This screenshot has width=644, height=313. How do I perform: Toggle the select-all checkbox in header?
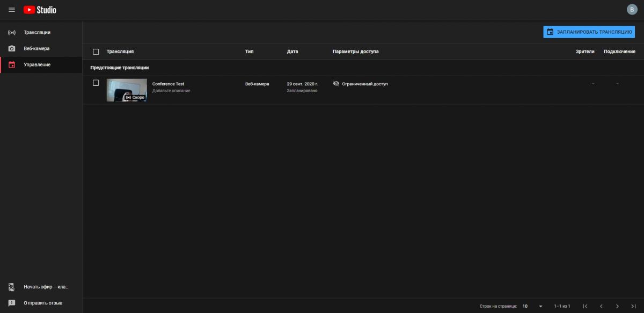[x=96, y=51]
